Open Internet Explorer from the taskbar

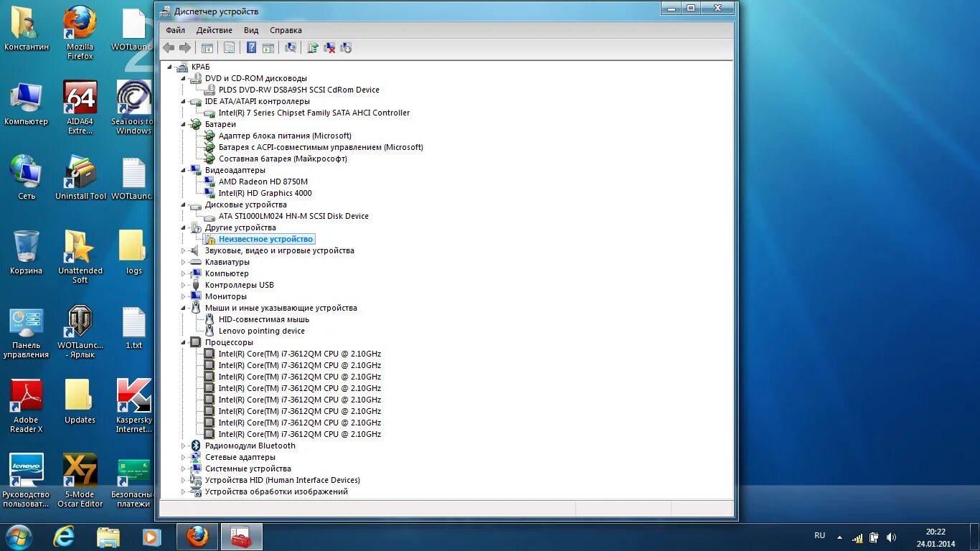pyautogui.click(x=64, y=537)
